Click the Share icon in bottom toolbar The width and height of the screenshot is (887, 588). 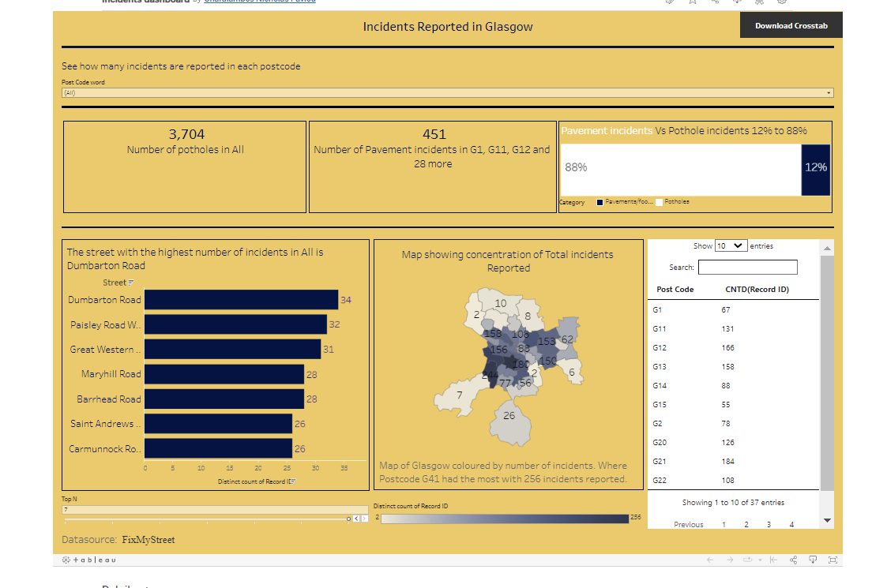coord(794,560)
